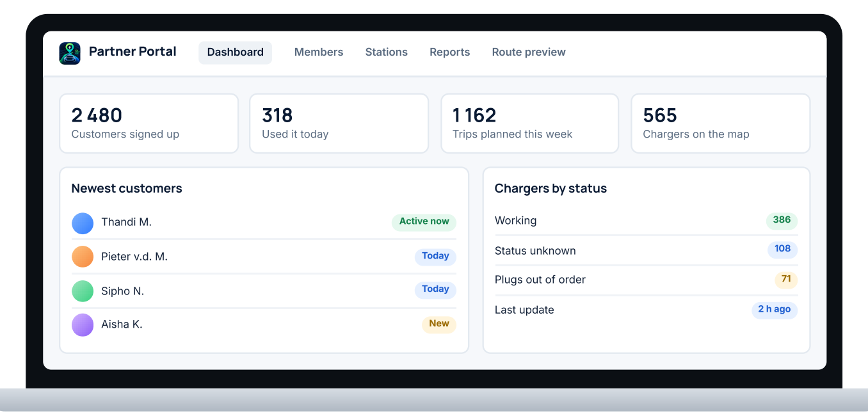Screen dimensions: 868x416
Task: Open the Dashboard tab
Action: click(236, 52)
